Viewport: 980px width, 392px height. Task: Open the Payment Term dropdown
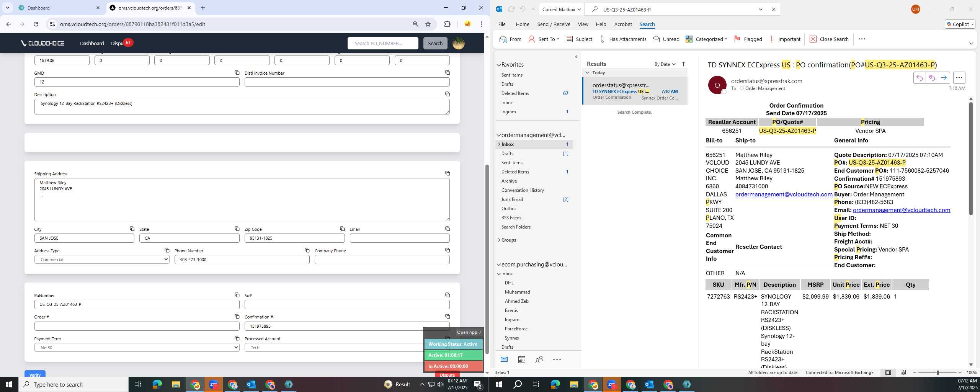(x=137, y=348)
